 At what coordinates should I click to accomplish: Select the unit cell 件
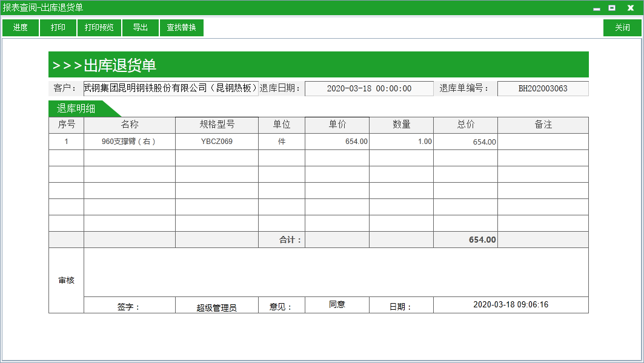pos(281,142)
